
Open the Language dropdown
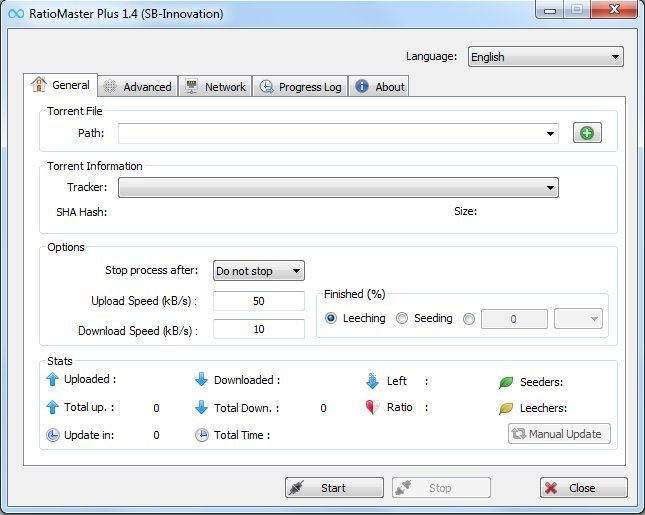tap(546, 57)
